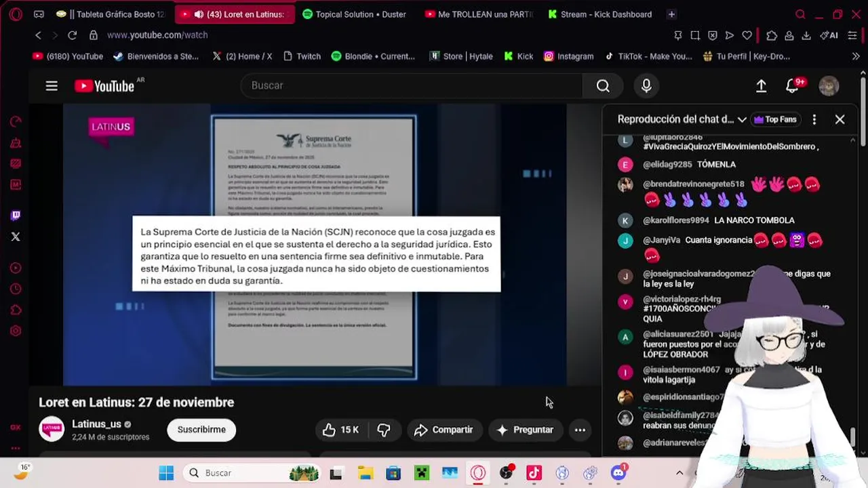Show hidden system tray icons chevron

click(x=679, y=473)
